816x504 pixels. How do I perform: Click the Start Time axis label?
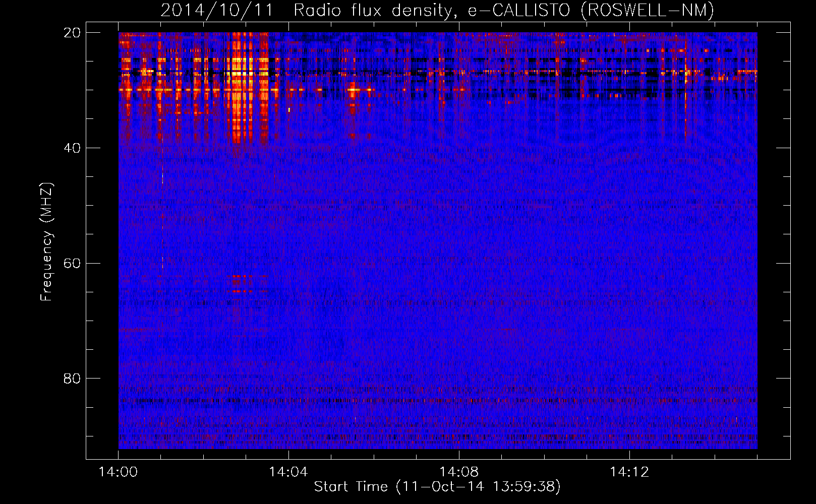point(437,487)
